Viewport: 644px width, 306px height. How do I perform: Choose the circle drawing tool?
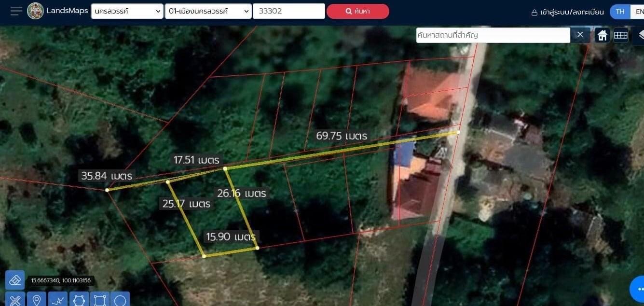[x=120, y=300]
